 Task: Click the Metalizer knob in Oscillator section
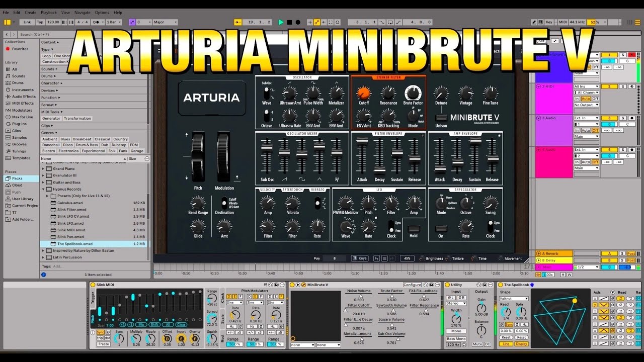click(x=336, y=93)
